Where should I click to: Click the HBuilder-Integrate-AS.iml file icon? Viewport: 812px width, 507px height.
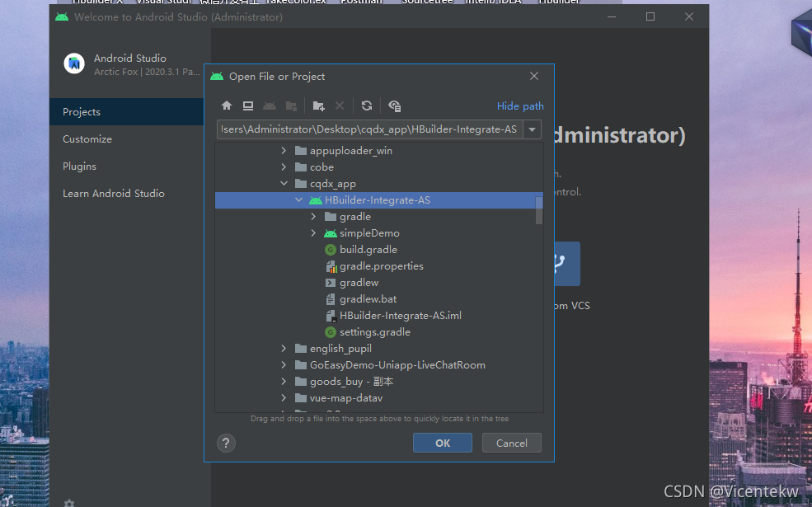(x=331, y=316)
